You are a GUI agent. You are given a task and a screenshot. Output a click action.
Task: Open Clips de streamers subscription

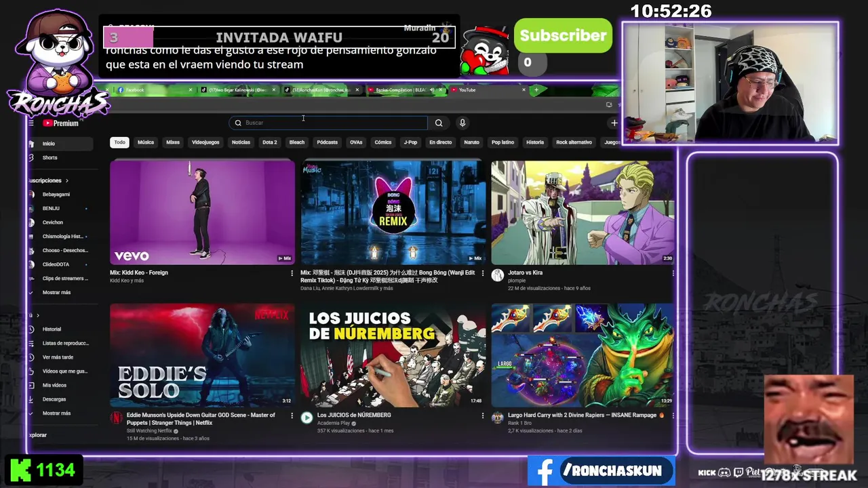click(x=60, y=279)
